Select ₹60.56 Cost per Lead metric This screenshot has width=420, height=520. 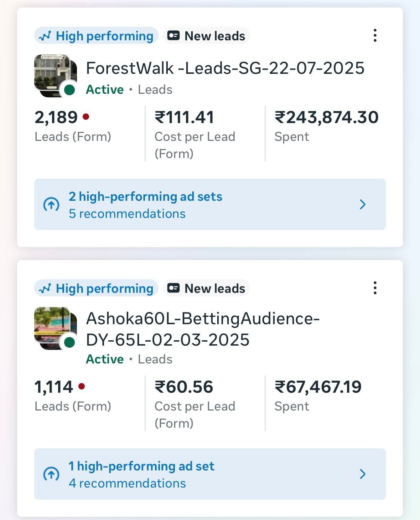click(184, 387)
